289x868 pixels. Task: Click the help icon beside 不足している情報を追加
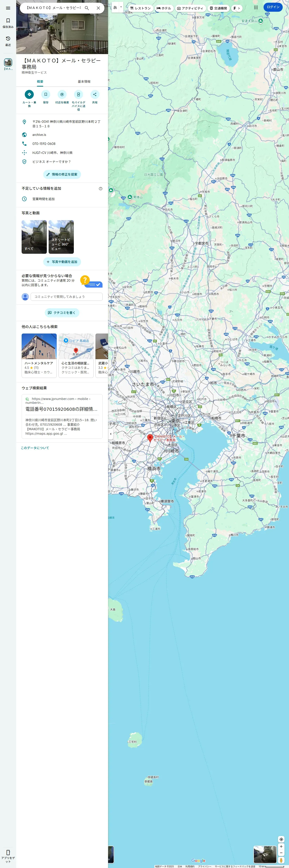(101, 189)
